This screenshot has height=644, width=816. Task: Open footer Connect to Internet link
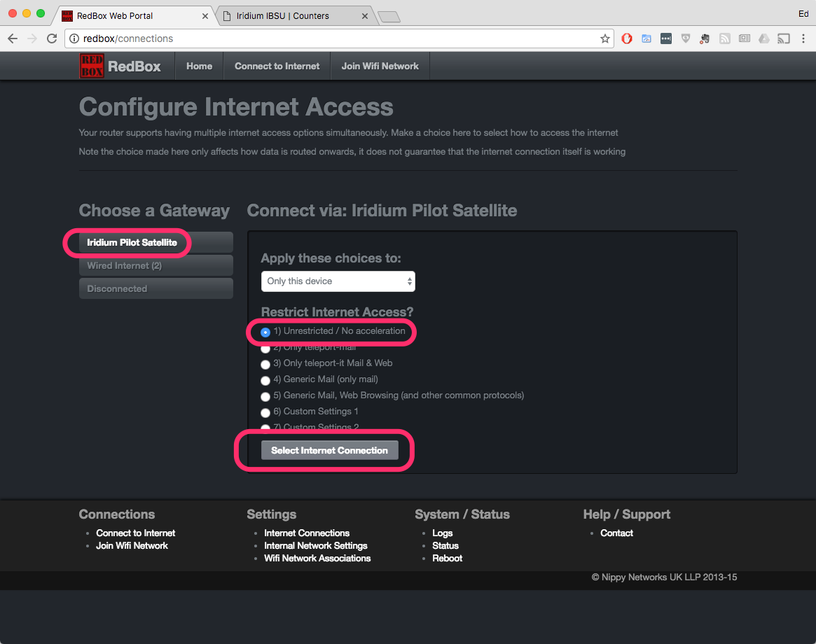pos(135,533)
